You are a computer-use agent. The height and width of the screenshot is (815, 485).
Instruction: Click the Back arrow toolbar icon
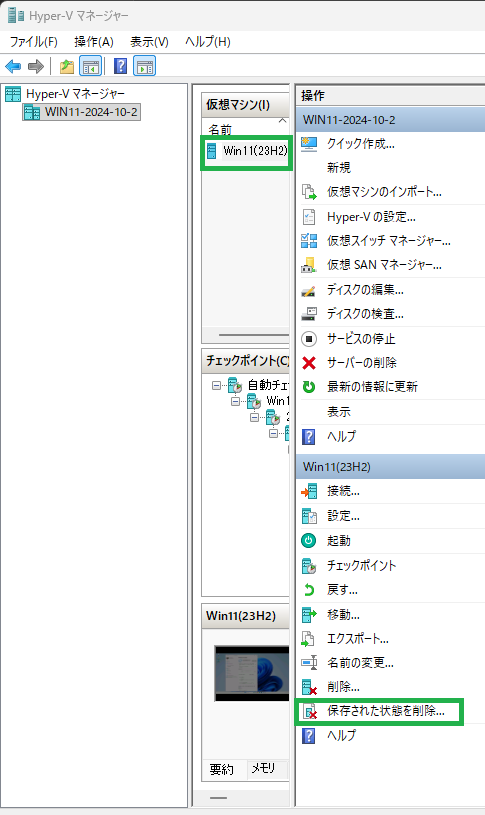13,67
